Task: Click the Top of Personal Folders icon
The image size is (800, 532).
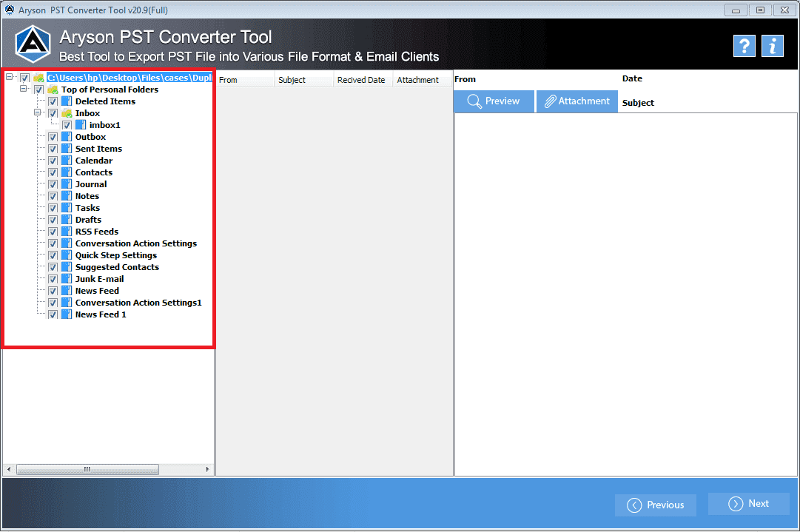Action: pyautogui.click(x=53, y=90)
